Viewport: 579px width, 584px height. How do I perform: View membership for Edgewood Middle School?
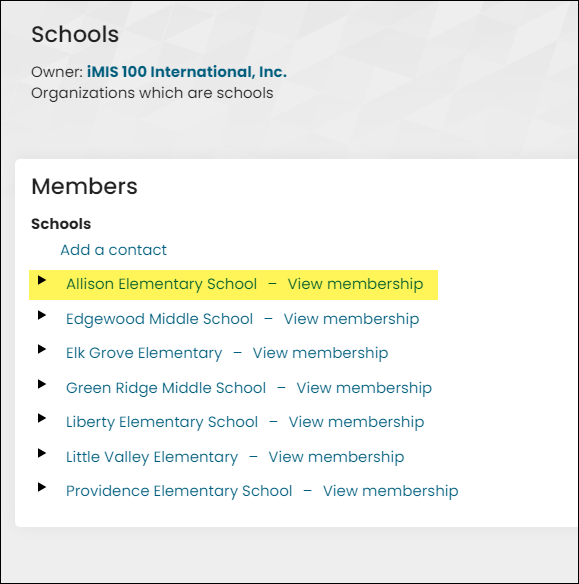pos(351,319)
